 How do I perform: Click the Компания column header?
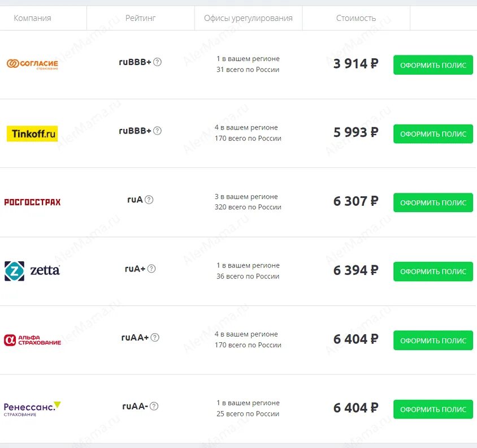point(32,18)
